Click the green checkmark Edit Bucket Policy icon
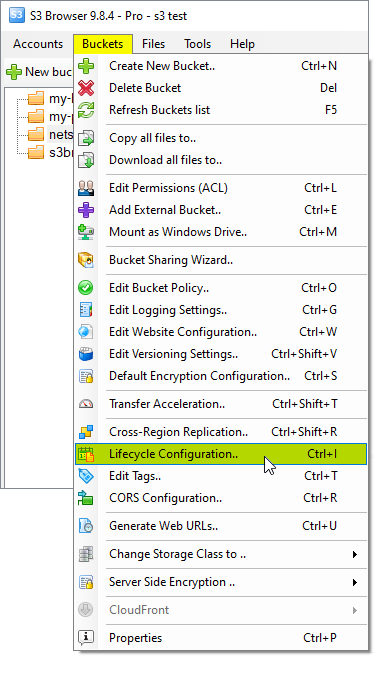Image resolution: width=392 pixels, height=675 pixels. 86,288
